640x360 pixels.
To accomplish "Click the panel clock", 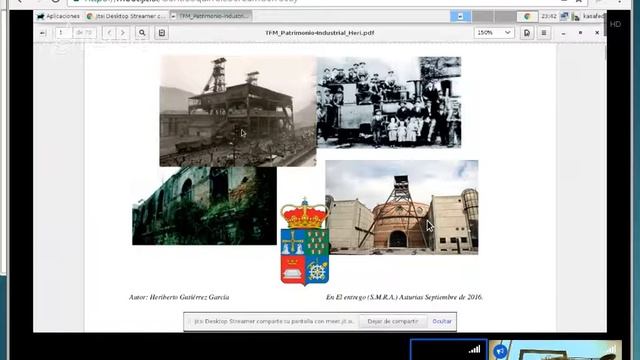I will 549,16.
